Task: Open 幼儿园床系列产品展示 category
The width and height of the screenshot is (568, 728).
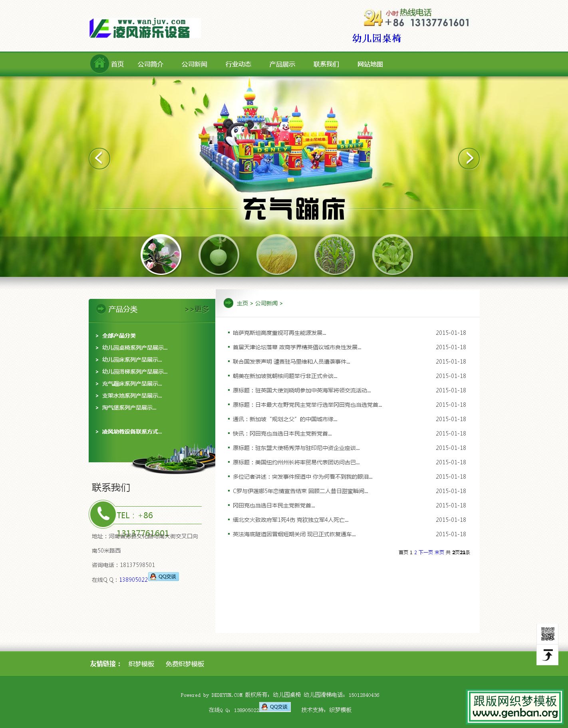Action: point(132,360)
